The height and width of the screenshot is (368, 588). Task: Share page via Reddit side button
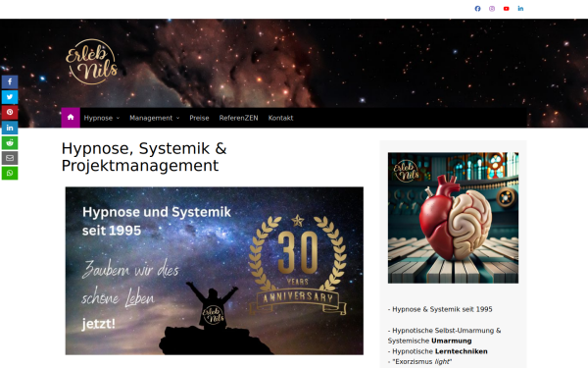pyautogui.click(x=10, y=142)
